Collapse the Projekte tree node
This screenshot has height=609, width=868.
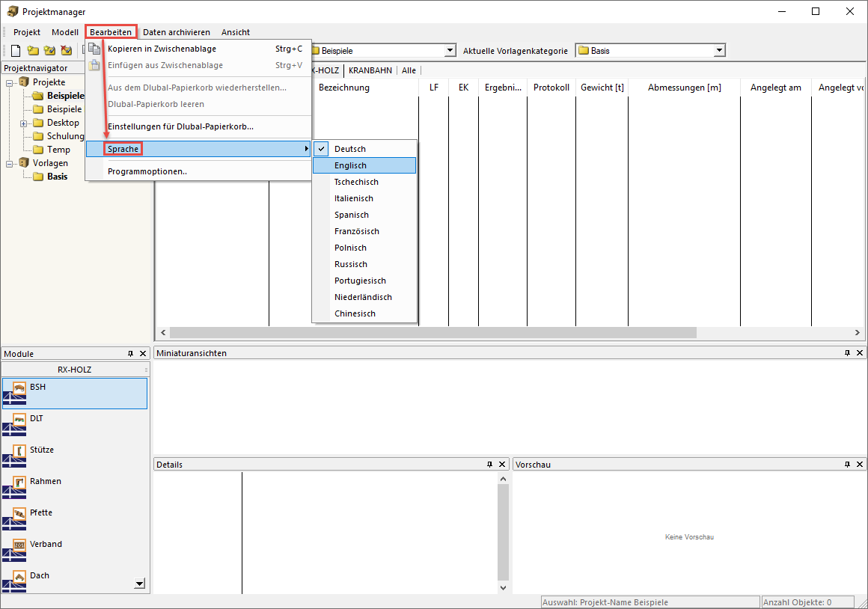tap(10, 83)
